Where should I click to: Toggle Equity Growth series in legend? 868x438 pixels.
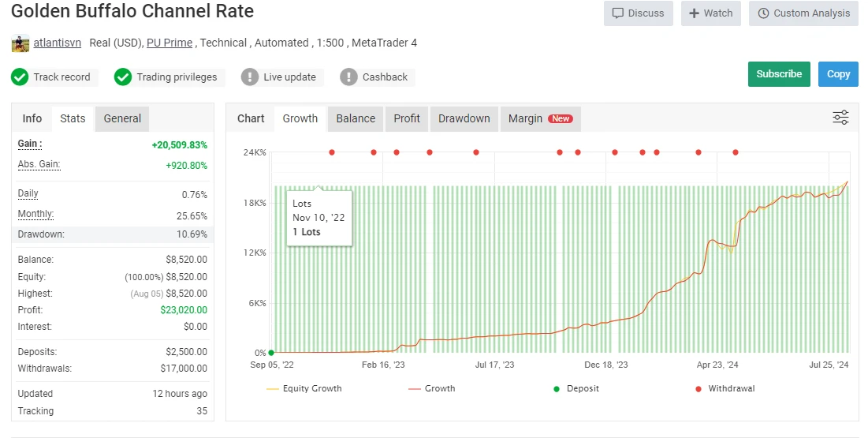point(304,388)
